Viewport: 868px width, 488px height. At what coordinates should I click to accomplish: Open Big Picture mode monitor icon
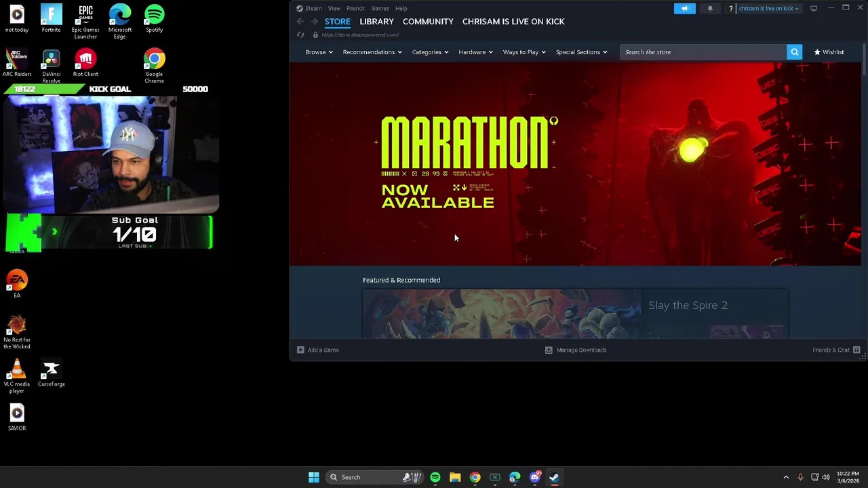tap(814, 8)
